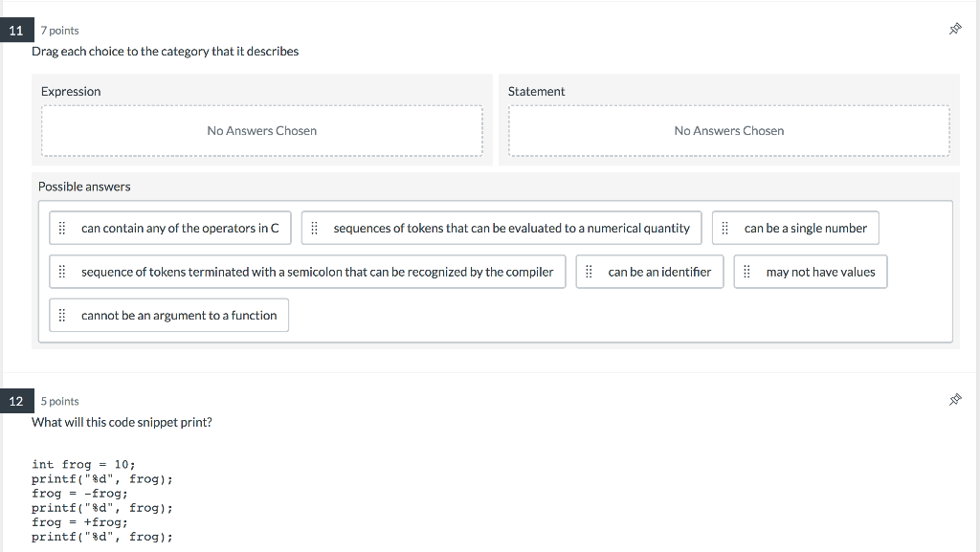
Task: Click the Statement category drop zone
Action: [x=728, y=131]
